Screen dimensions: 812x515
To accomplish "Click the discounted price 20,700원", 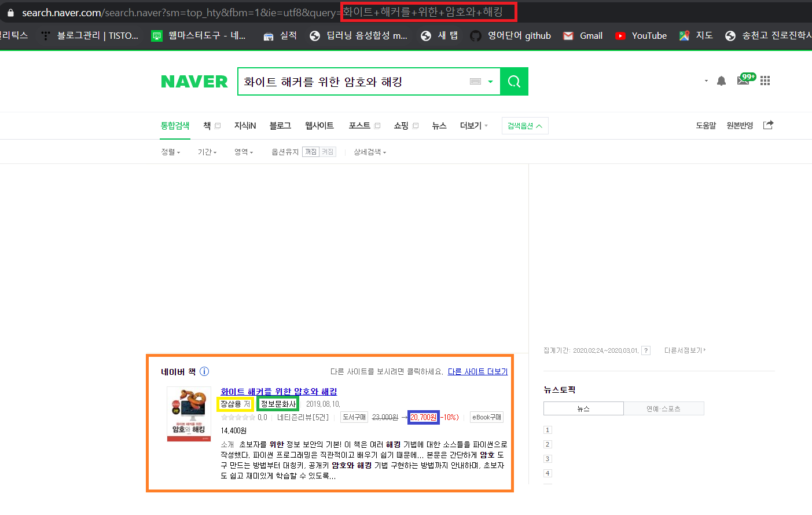I will (x=424, y=417).
